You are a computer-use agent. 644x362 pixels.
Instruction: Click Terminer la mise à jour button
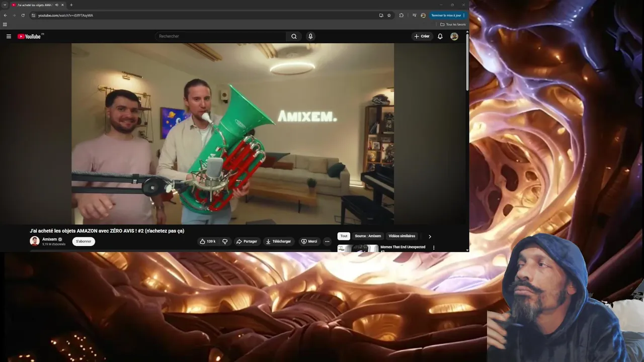pyautogui.click(x=446, y=15)
